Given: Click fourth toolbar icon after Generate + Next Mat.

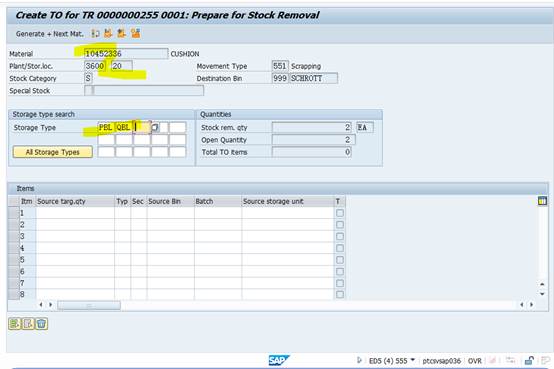Looking at the screenshot, I should pos(135,33).
